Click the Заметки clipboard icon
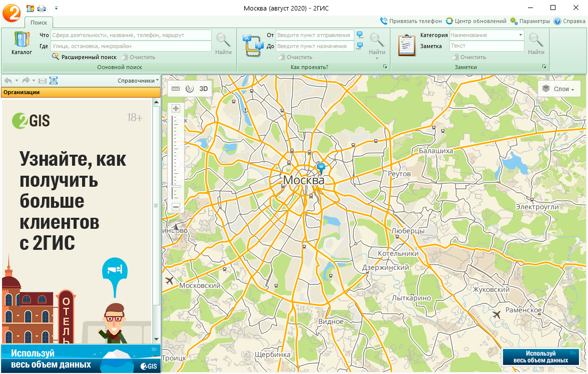 pos(407,45)
